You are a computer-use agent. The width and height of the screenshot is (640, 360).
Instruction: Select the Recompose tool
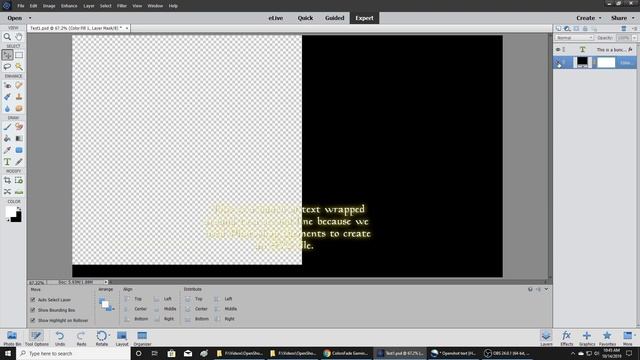pyautogui.click(x=19, y=180)
